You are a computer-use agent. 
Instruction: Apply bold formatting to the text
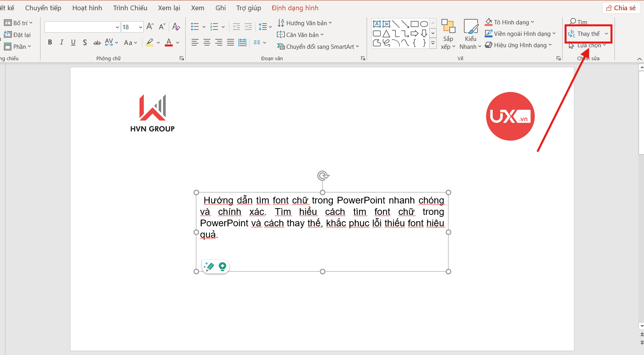50,42
